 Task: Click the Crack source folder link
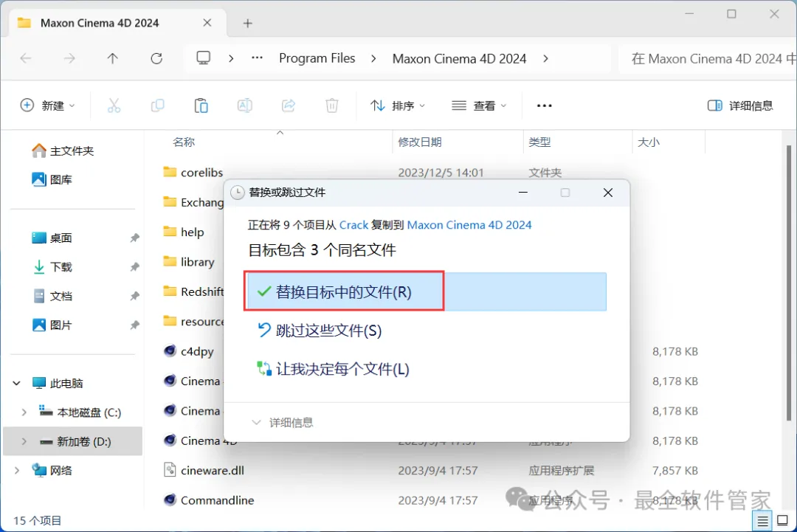353,225
